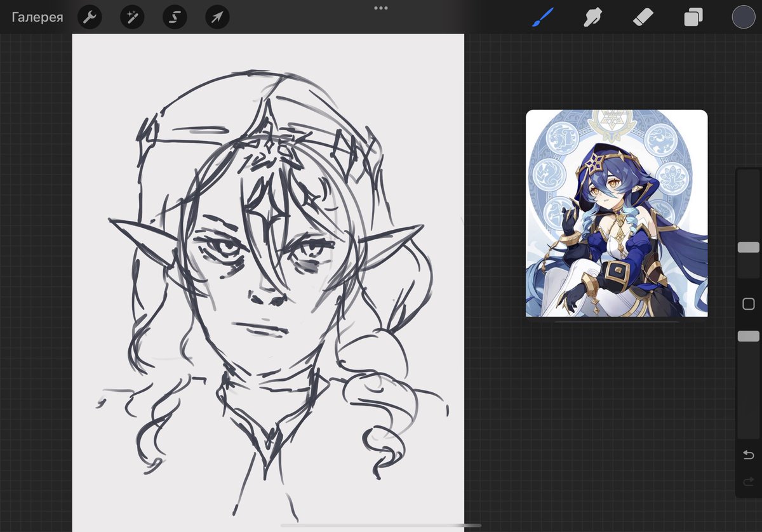Activate the Selection tool

point(175,17)
